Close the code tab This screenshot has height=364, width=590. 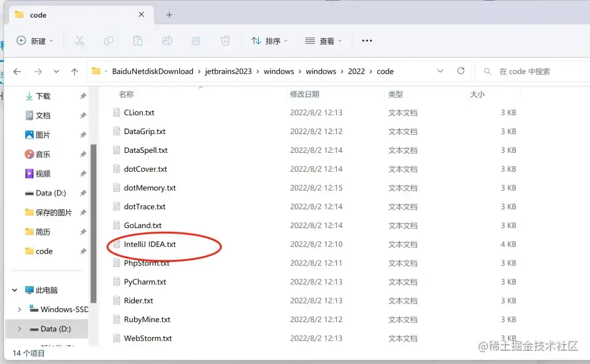142,14
